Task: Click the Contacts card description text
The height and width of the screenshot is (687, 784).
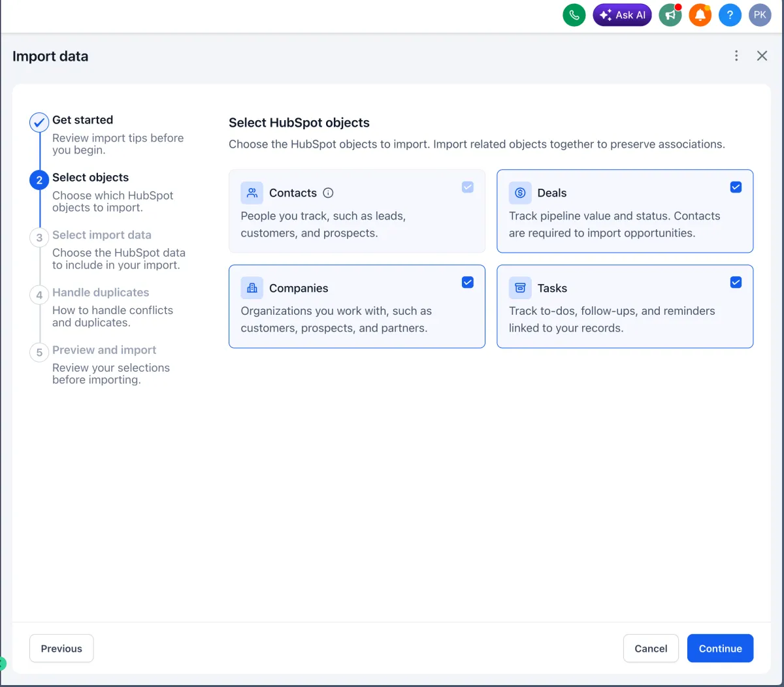Action: tap(323, 225)
